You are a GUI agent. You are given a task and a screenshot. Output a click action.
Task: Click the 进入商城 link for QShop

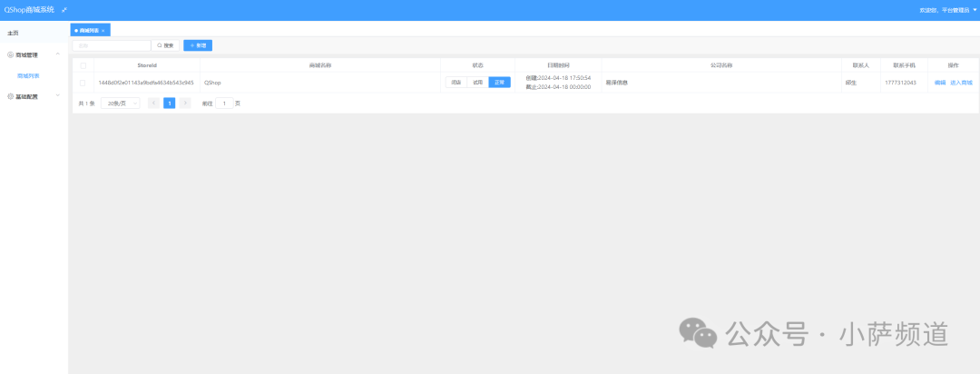point(961,83)
